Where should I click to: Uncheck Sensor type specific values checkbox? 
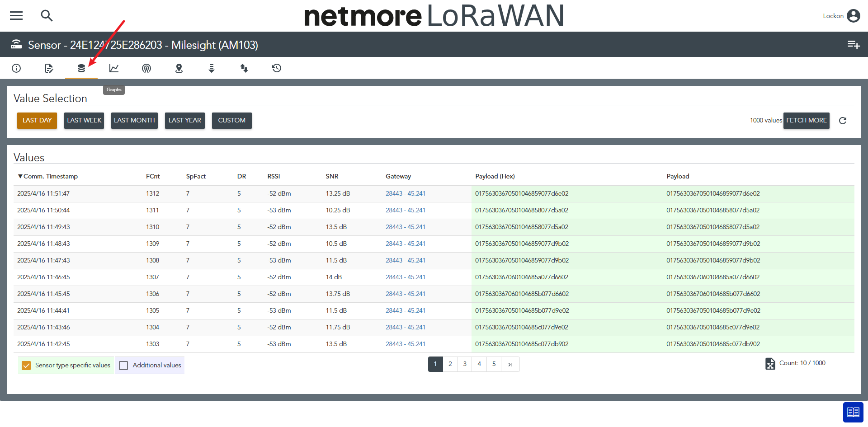pyautogui.click(x=26, y=366)
